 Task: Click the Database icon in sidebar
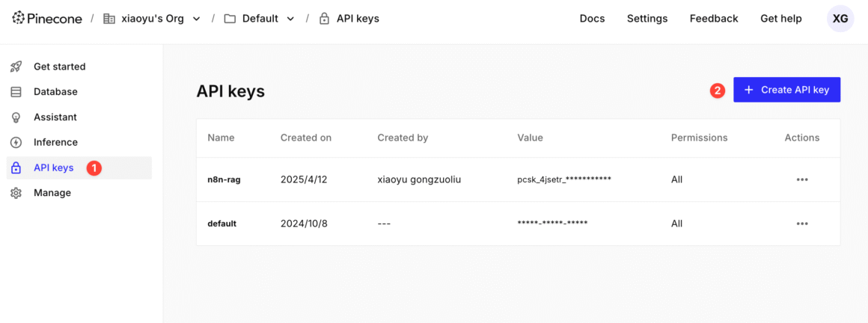tap(16, 92)
